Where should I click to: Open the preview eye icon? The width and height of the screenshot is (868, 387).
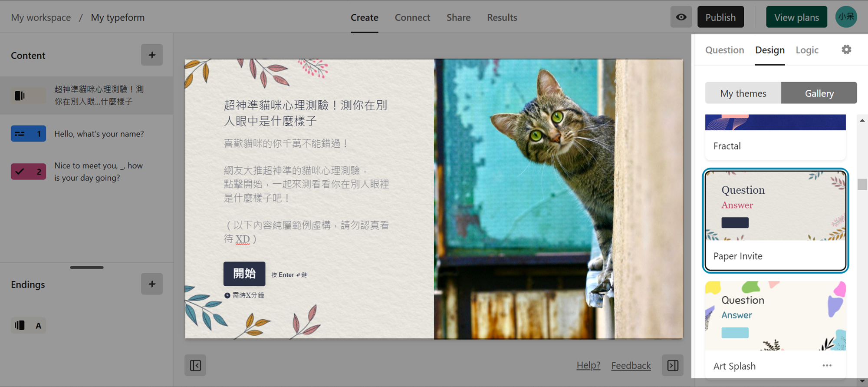681,17
